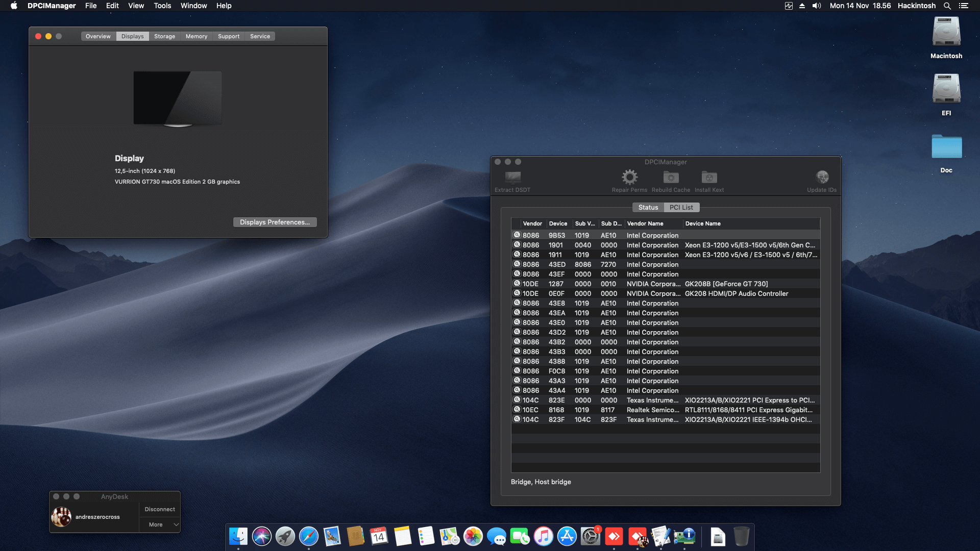Click Disconnect in the AnyDesk panel

[x=159, y=509]
